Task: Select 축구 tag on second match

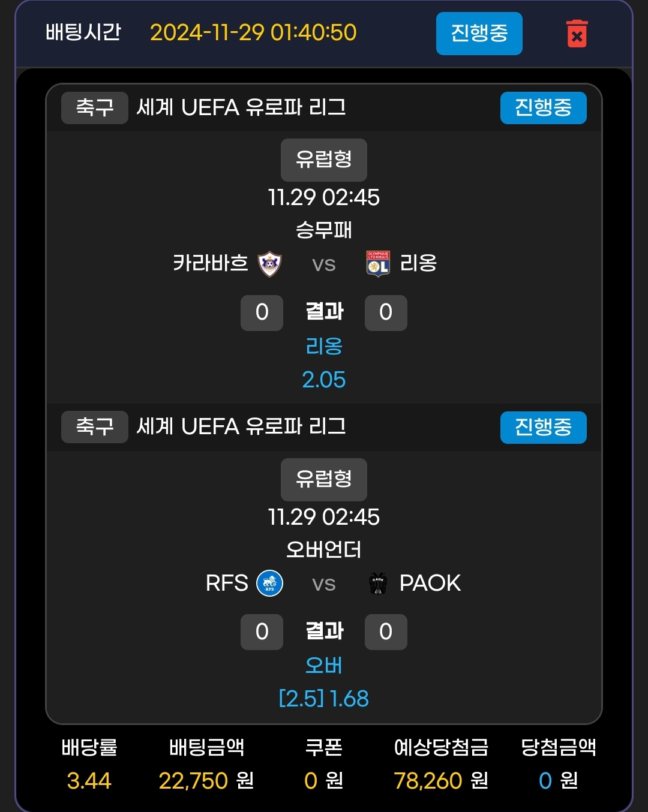Action: point(95,427)
